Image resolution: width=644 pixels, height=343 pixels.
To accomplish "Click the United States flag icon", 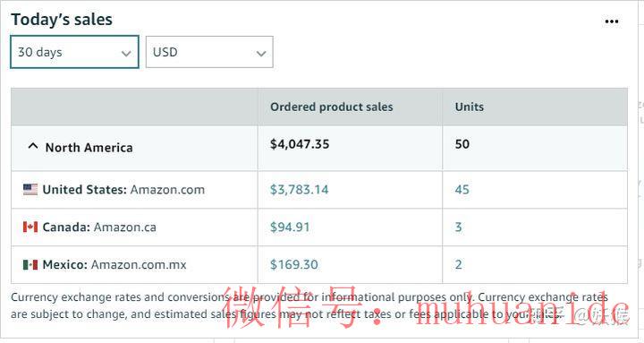I will [30, 190].
